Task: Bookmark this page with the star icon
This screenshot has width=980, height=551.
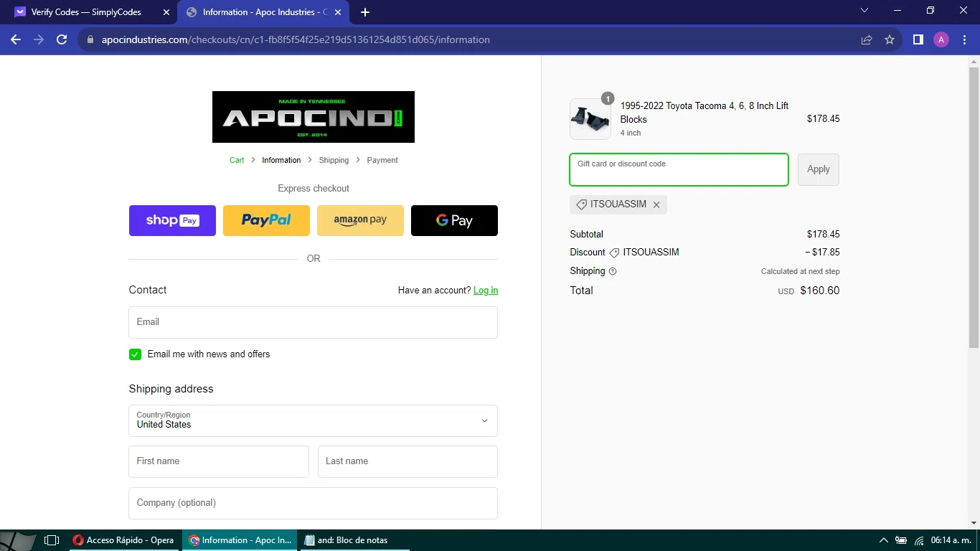Action: tap(890, 40)
